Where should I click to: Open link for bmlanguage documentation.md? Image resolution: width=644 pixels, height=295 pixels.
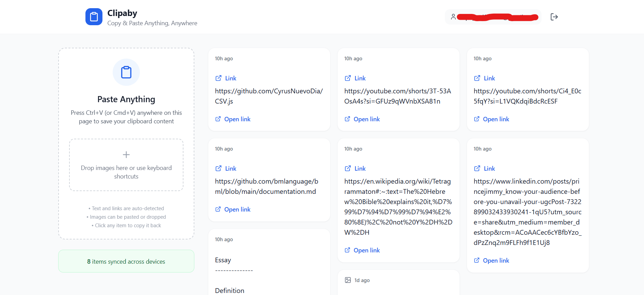point(233,209)
